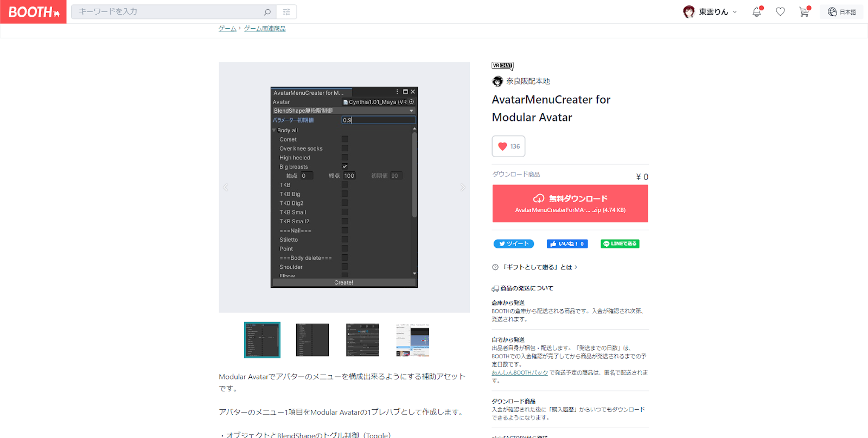The height and width of the screenshot is (438, 868).
Task: Go to ゲーム関連商品 breadcrumb link
Action: (x=265, y=29)
